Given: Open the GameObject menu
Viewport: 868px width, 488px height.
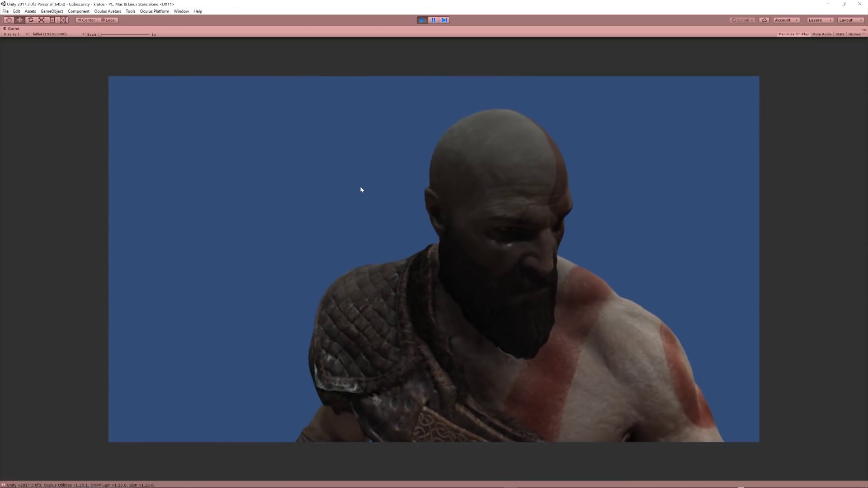Looking at the screenshot, I should (52, 11).
